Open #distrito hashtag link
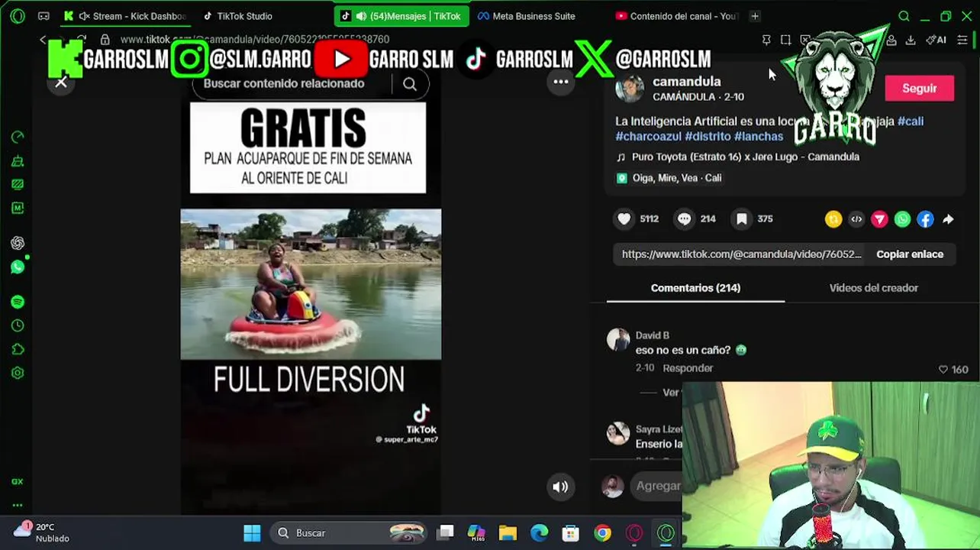The width and height of the screenshot is (980, 550). pyautogui.click(x=708, y=137)
